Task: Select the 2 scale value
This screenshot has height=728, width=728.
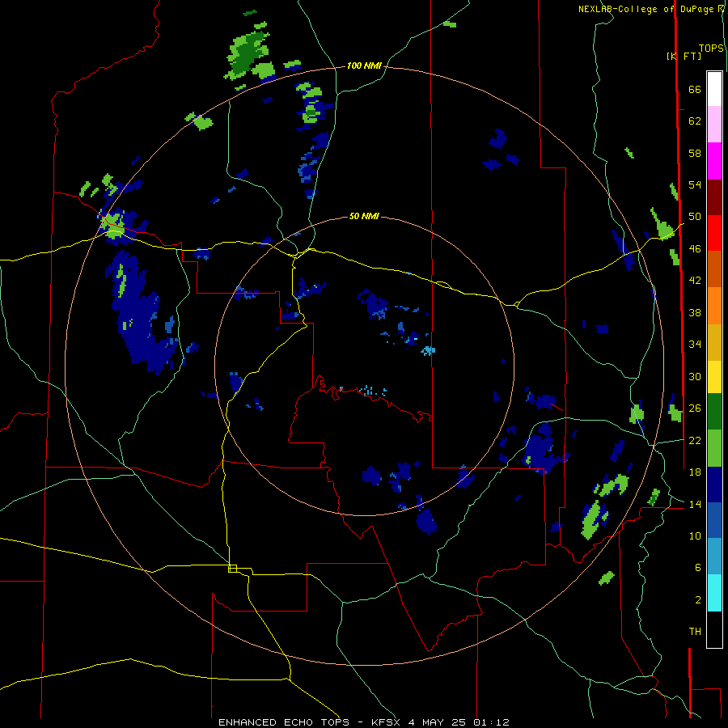Action: pyautogui.click(x=697, y=600)
